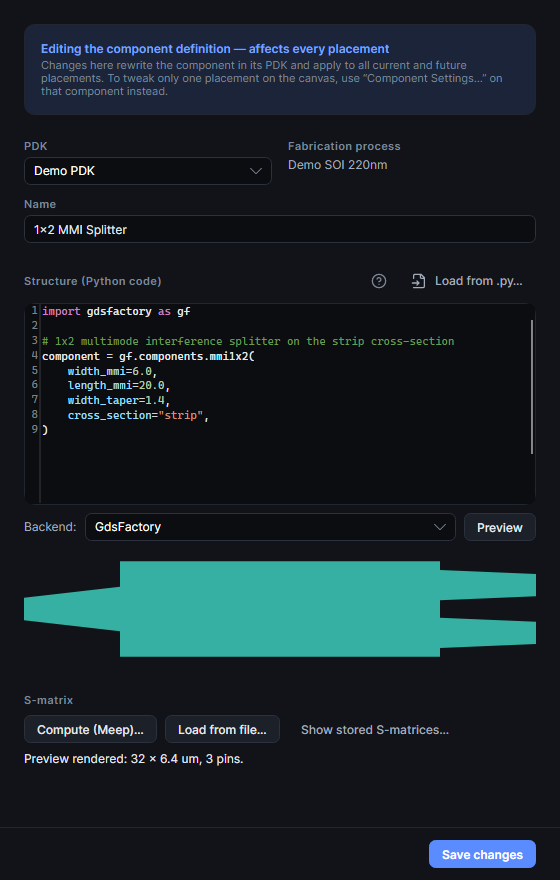560x880 pixels.
Task: Click the import gdsfactory as gf line
Action: [116, 311]
